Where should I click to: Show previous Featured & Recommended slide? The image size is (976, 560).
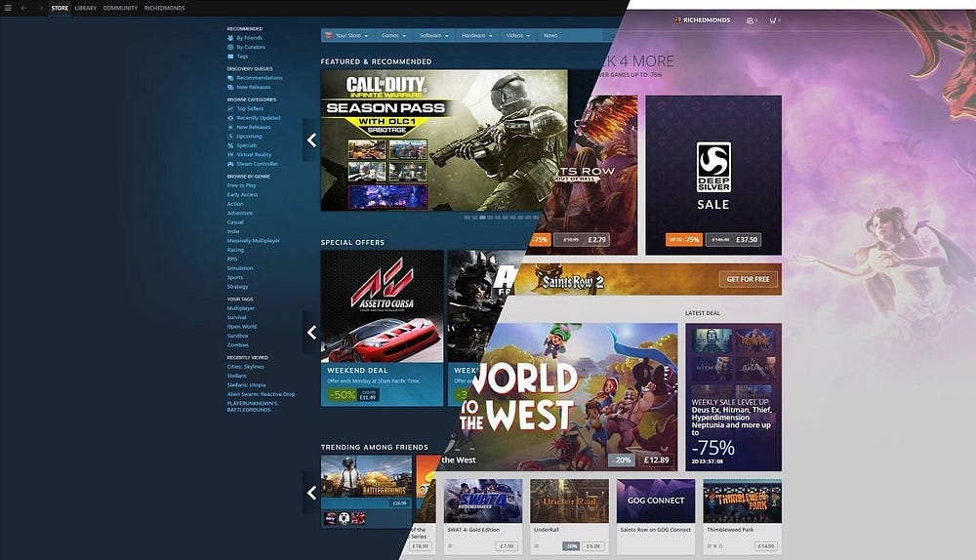click(311, 140)
